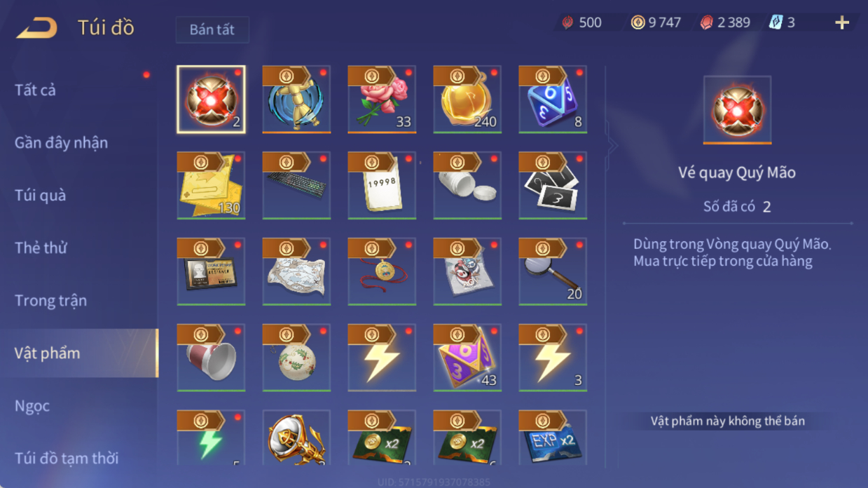Select the golden tickets item with 130
Screen dimensions: 868x488
pos(211,186)
